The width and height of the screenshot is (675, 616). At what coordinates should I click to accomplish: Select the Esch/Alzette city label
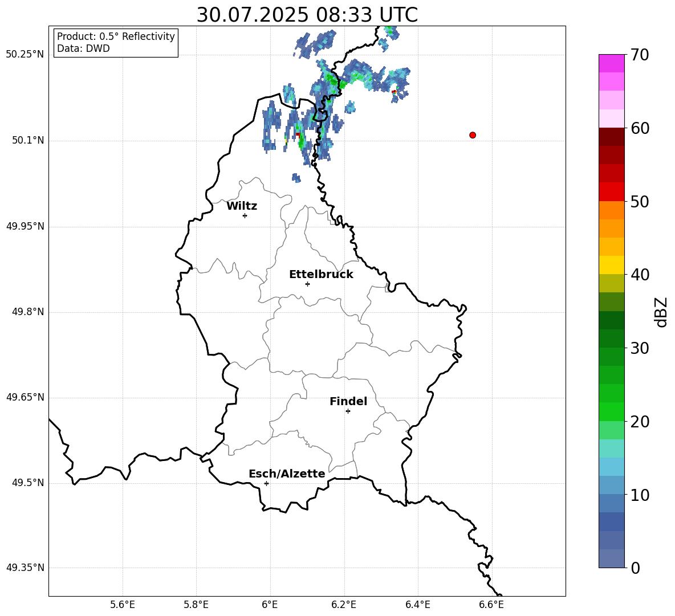(x=287, y=474)
